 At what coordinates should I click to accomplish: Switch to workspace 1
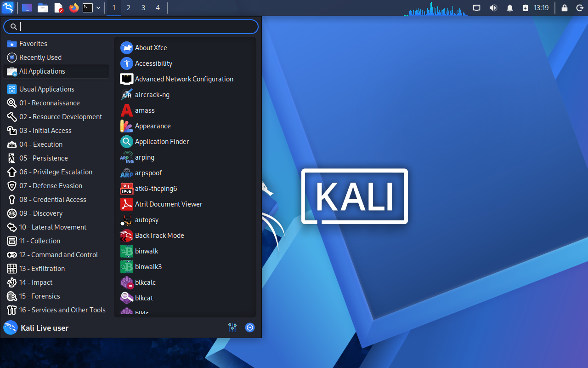(114, 8)
